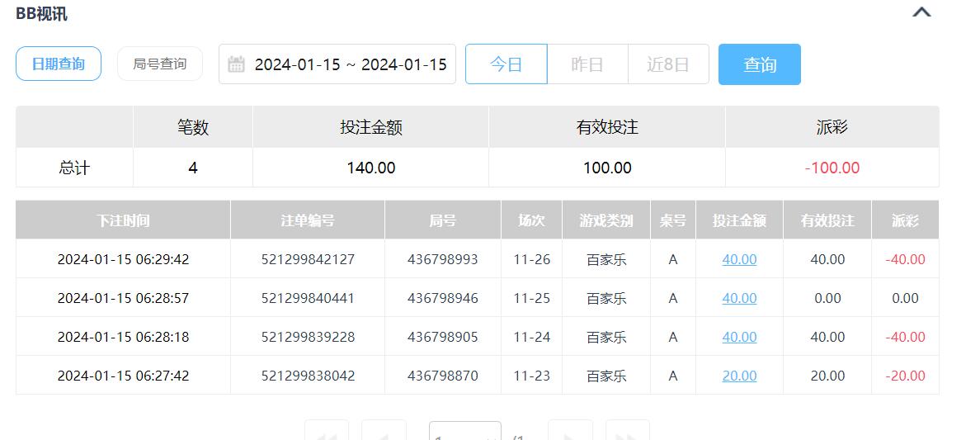Select the 今日 date filter
Viewport: 980px width, 440px height.
click(x=506, y=64)
